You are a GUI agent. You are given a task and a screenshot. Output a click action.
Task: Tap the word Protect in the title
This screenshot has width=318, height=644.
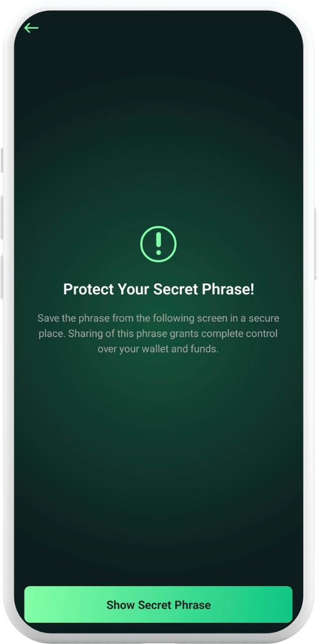88,289
